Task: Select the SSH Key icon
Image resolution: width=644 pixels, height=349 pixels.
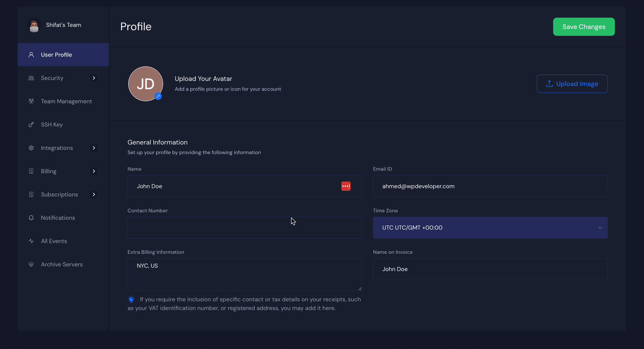Action: (x=31, y=124)
